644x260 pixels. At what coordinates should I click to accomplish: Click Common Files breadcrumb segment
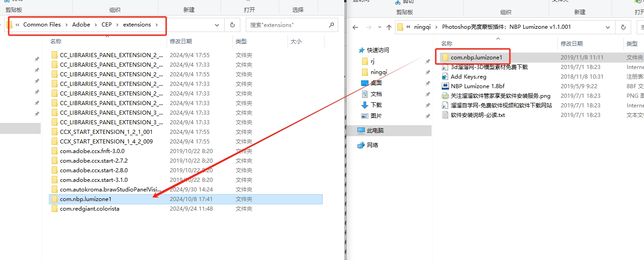click(x=42, y=25)
